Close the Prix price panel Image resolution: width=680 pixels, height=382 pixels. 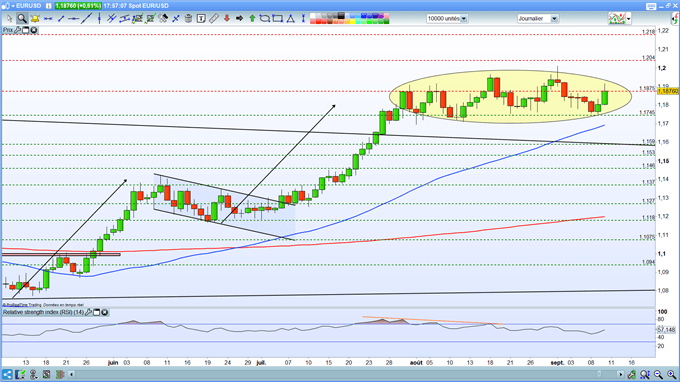pos(33,30)
